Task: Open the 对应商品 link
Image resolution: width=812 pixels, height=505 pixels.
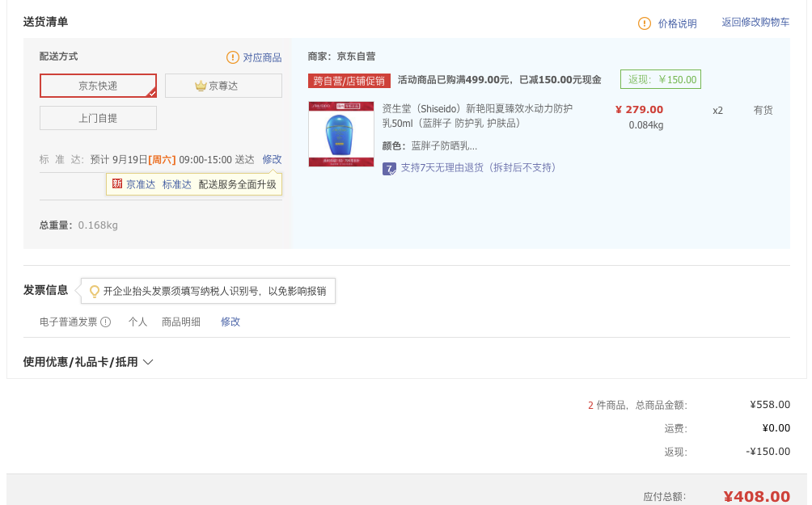Action: [x=263, y=57]
